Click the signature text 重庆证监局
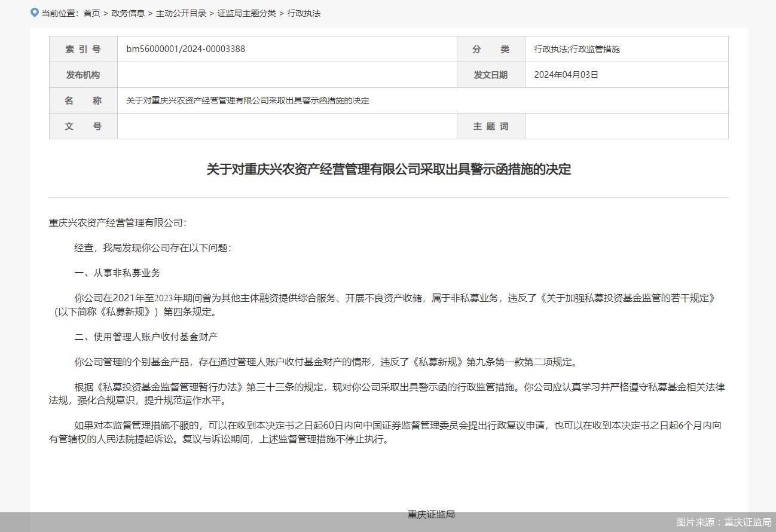The width and height of the screenshot is (776, 532). pos(430,514)
